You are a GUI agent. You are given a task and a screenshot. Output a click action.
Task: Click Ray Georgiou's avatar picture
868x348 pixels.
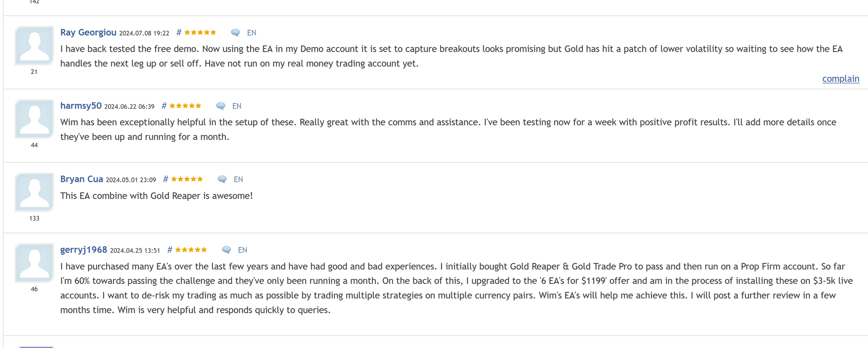[34, 45]
